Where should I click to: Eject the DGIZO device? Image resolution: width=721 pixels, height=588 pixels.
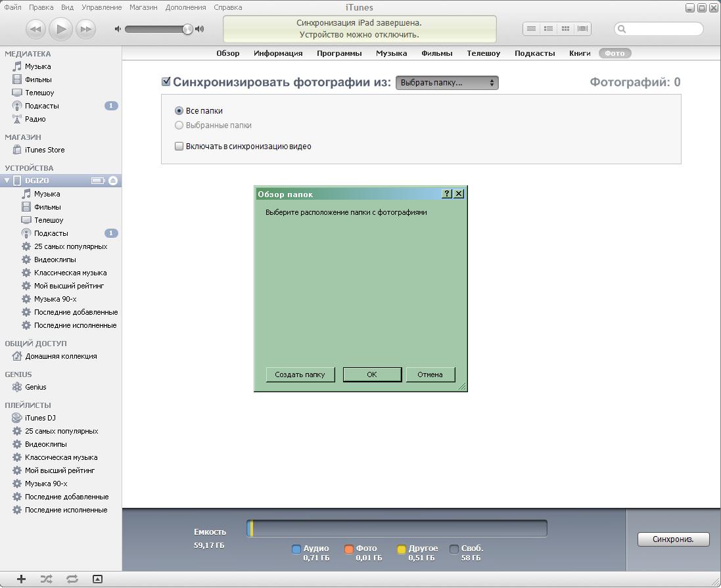pos(112,181)
